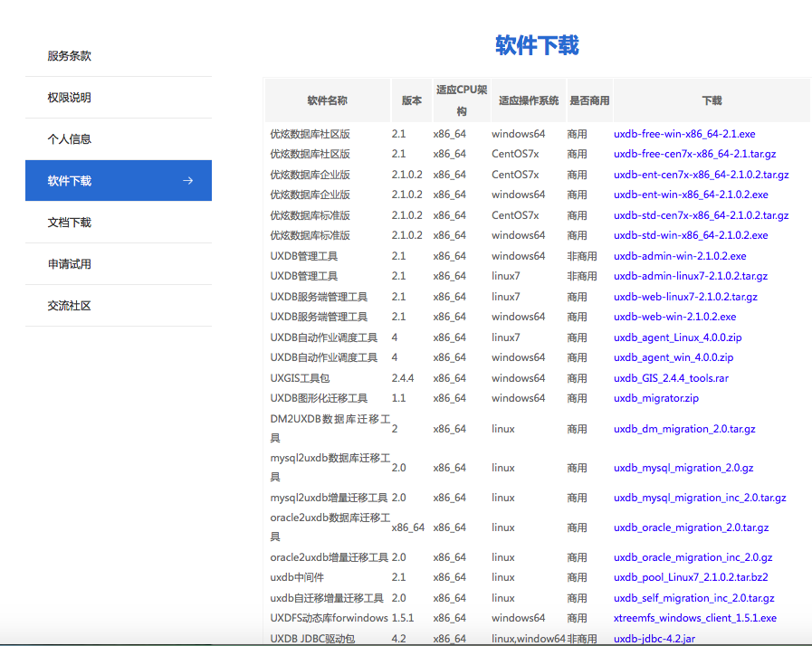812x646 pixels.
Task: Click the 软件名称 table header
Action: [327, 100]
